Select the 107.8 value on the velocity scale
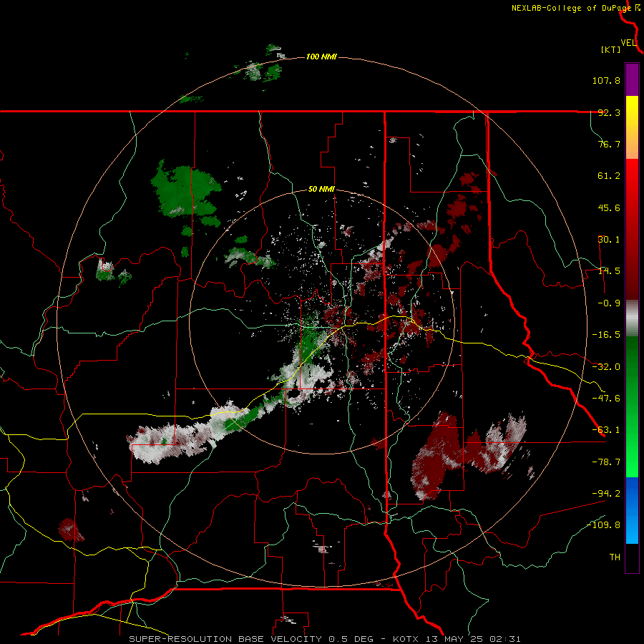 pos(606,80)
